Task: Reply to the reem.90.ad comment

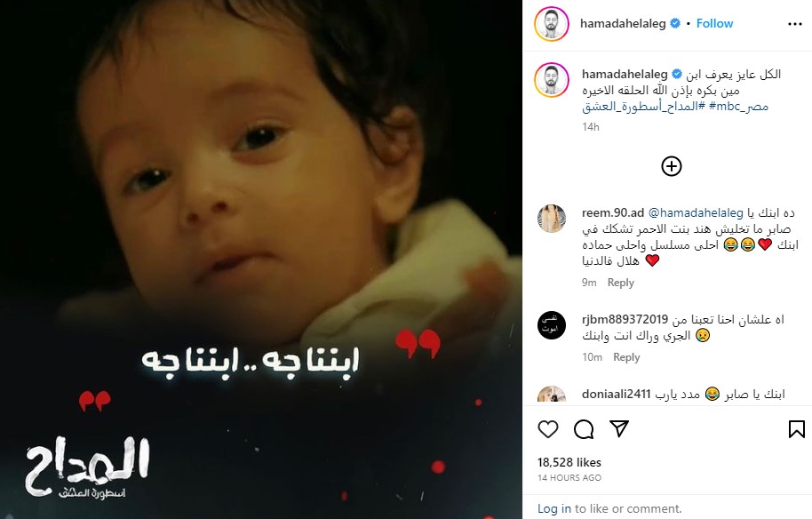Action: [620, 283]
